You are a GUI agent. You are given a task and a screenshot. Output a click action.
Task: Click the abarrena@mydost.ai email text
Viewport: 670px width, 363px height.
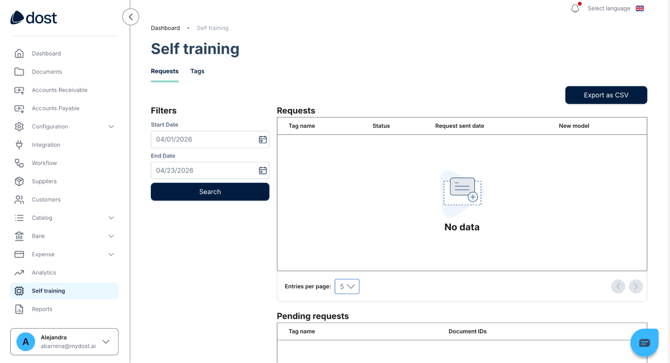pos(68,346)
